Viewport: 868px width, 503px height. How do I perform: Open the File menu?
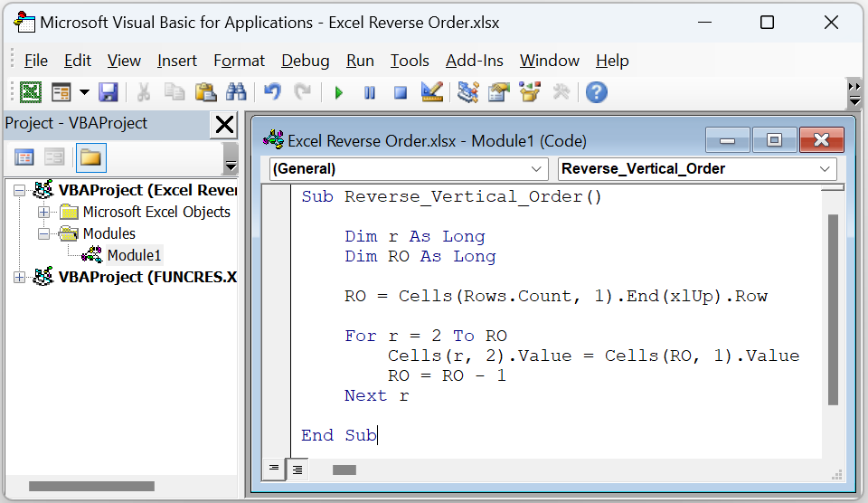[x=36, y=61]
